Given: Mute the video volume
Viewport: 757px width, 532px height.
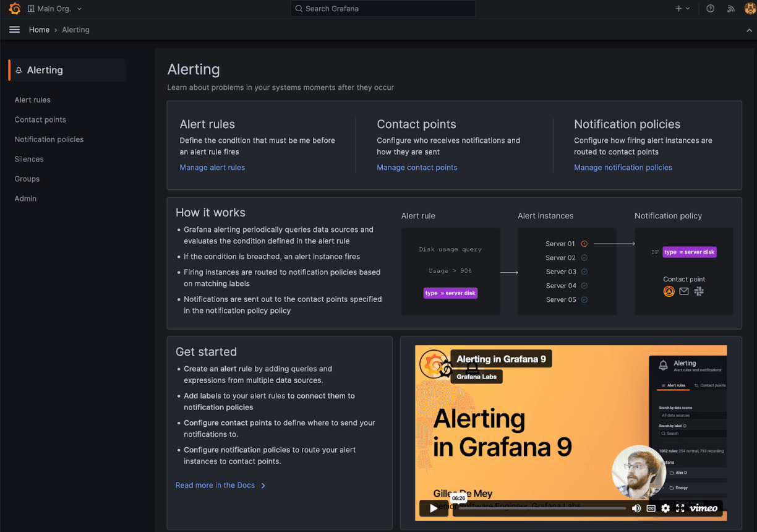Looking at the screenshot, I should point(636,508).
